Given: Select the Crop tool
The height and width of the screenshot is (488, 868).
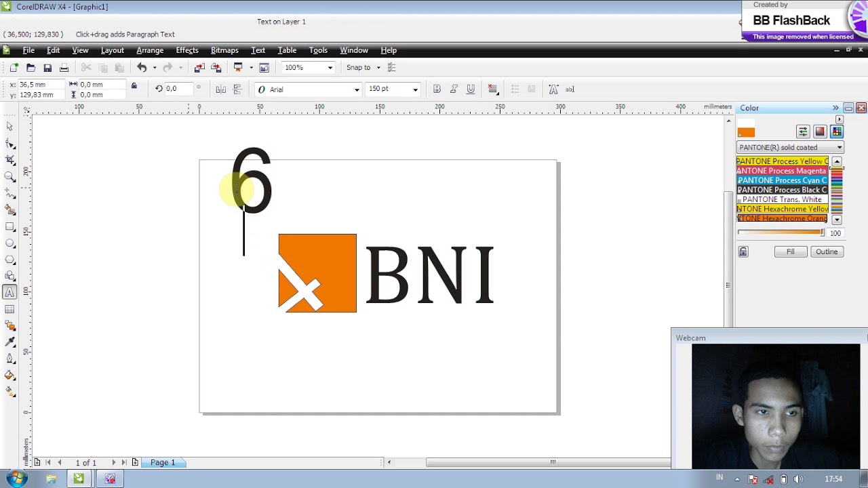Looking at the screenshot, I should click(x=9, y=160).
